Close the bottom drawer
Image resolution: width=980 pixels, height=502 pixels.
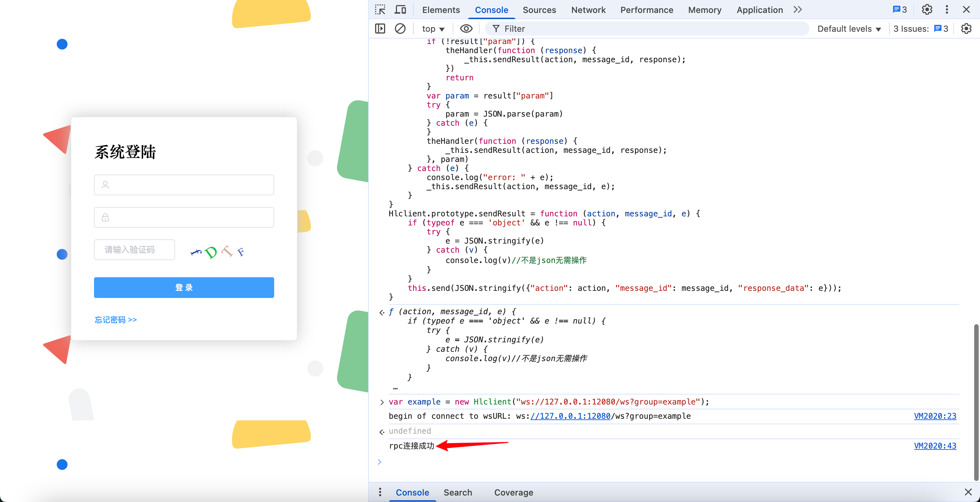(968, 492)
